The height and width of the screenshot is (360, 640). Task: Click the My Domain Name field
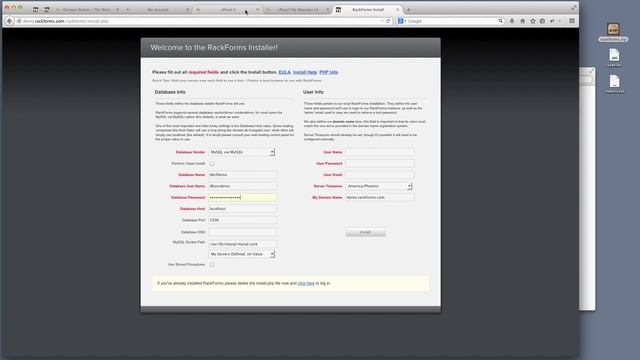(x=380, y=197)
